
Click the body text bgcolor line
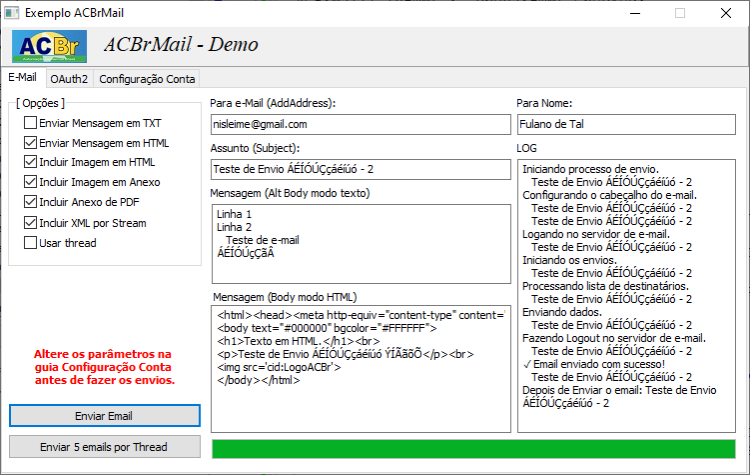click(327, 328)
